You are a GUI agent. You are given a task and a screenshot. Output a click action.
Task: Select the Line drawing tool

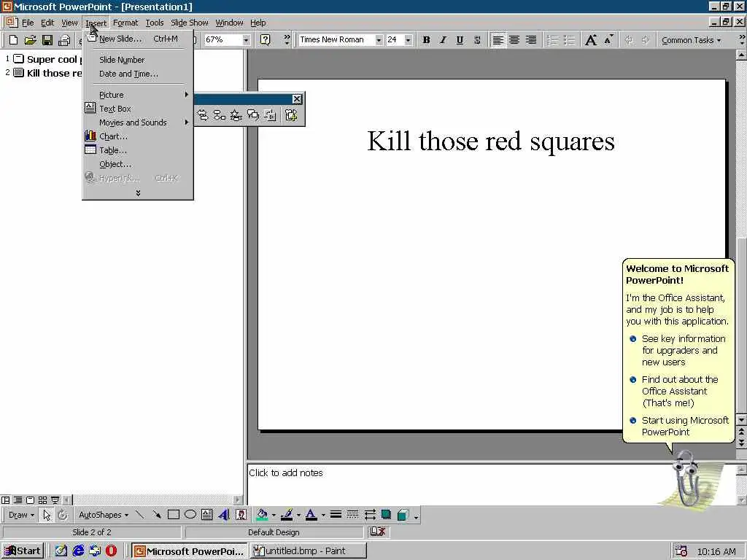[x=139, y=515]
